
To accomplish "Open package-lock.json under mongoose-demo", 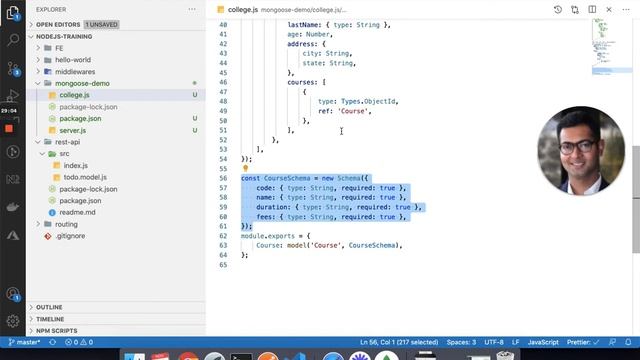I will pos(88,107).
